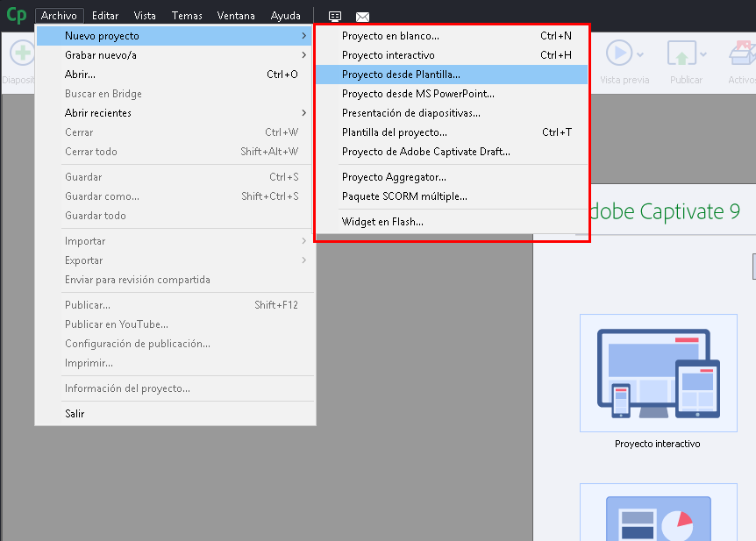Open the Editar menu
The width and height of the screenshot is (756, 541).
pyautogui.click(x=105, y=16)
